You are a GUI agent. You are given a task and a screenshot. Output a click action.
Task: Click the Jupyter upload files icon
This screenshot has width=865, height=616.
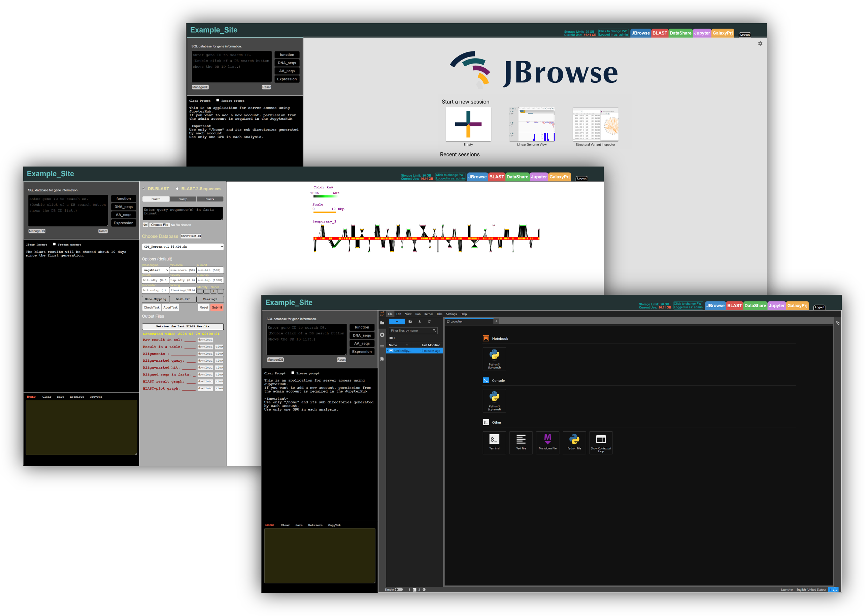(420, 321)
